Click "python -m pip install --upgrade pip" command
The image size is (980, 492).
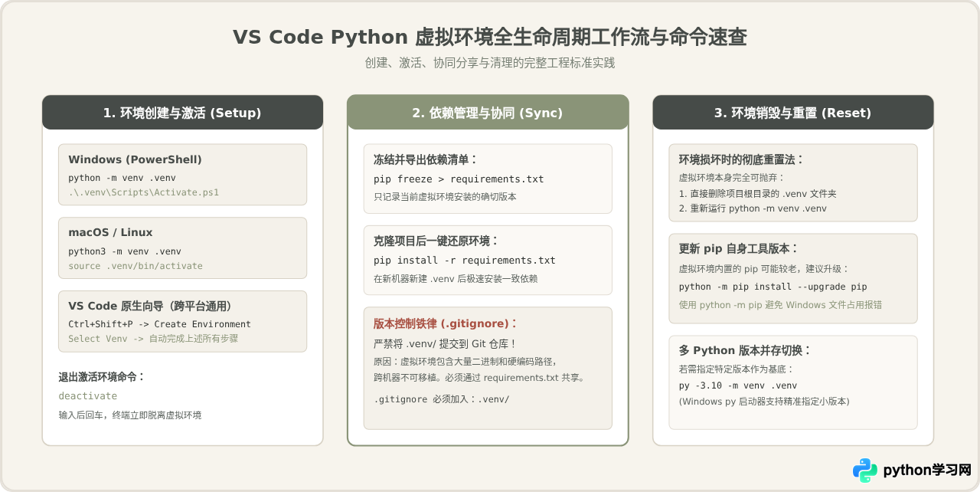click(x=773, y=287)
